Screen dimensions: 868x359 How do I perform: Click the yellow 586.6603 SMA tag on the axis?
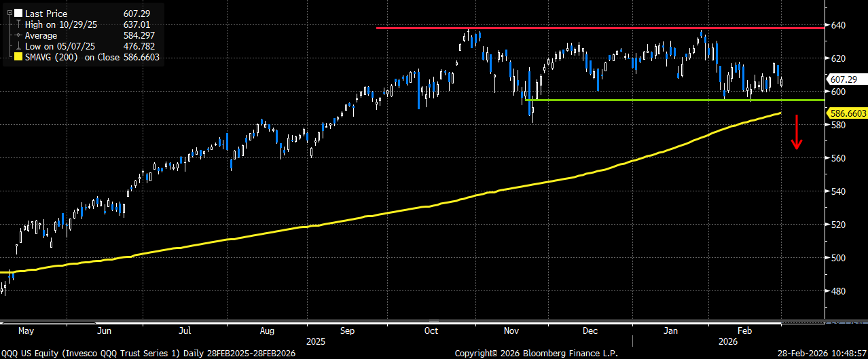[846, 115]
